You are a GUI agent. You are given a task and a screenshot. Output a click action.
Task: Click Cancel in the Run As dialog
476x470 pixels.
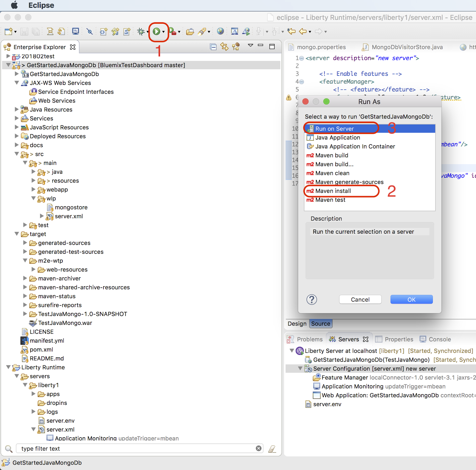click(x=360, y=299)
